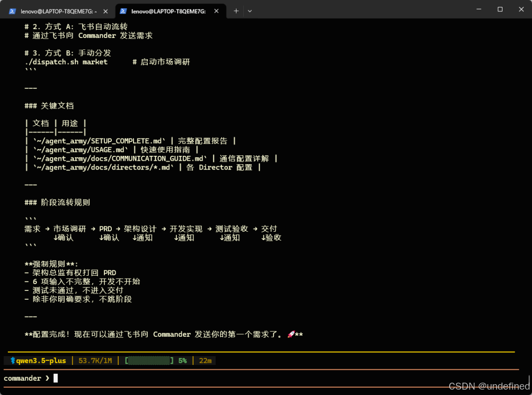Click the 53.7K/1M token count
The image size is (532, 395).
[x=95, y=360]
